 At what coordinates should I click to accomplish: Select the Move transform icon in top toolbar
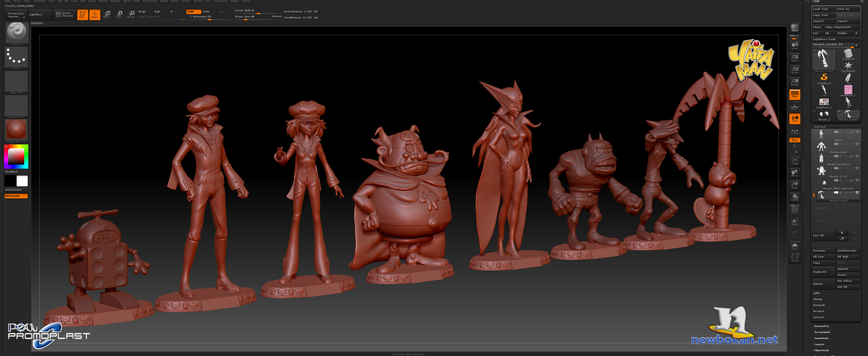click(107, 14)
